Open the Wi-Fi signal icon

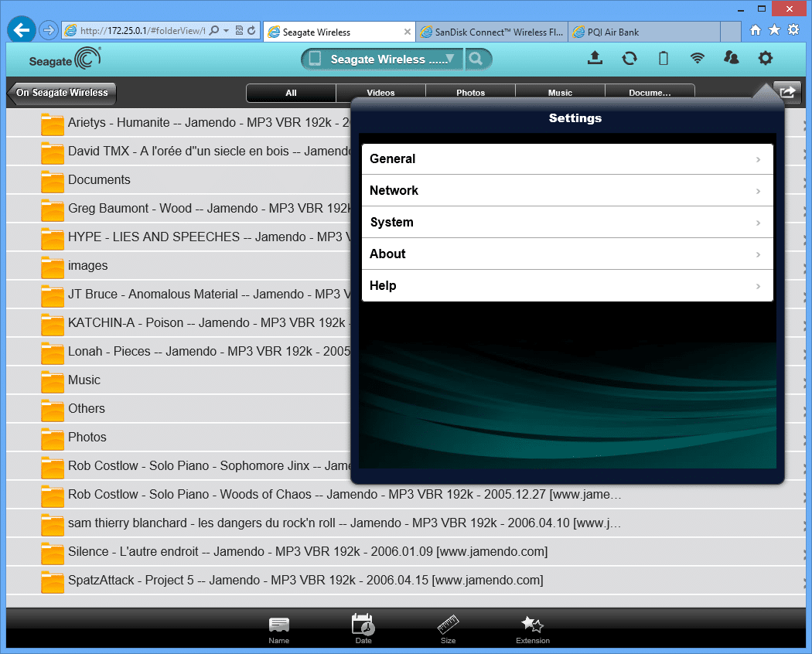click(x=698, y=58)
